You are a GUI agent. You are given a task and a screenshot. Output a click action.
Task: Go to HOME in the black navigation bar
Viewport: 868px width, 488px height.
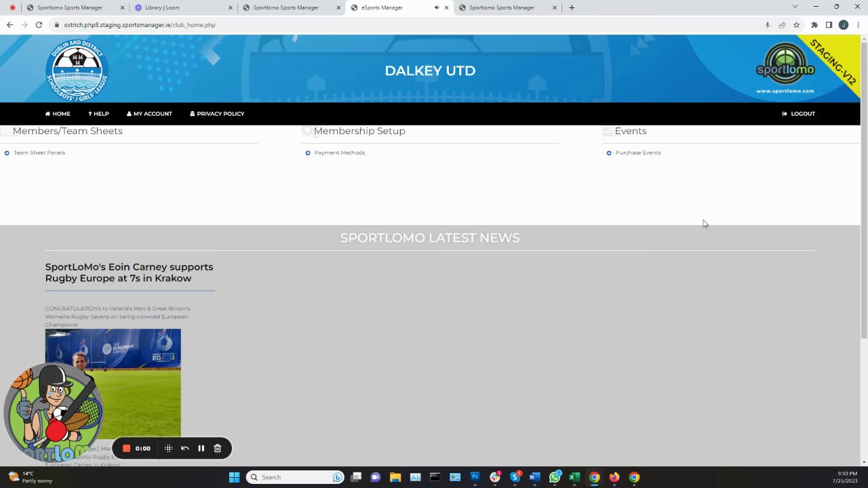[58, 114]
